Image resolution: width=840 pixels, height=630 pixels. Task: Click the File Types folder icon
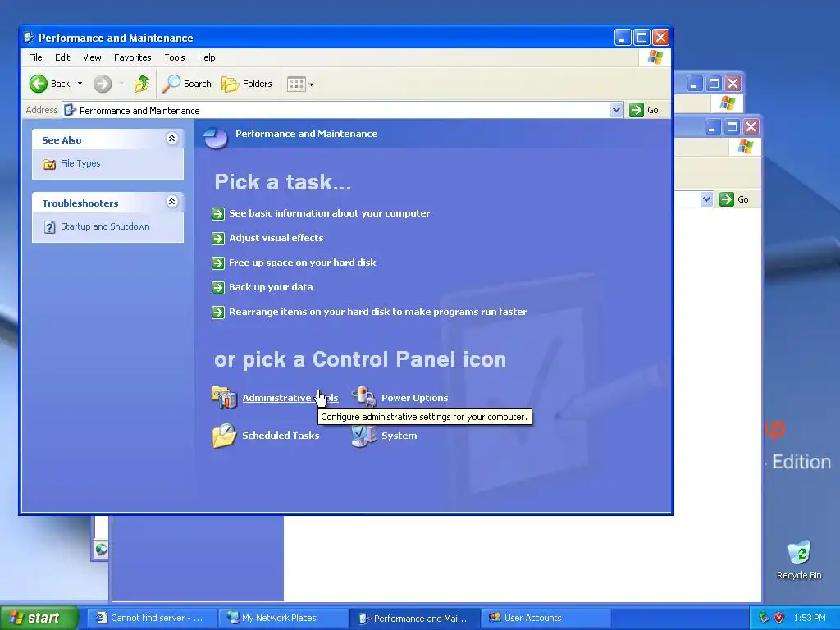(49, 164)
